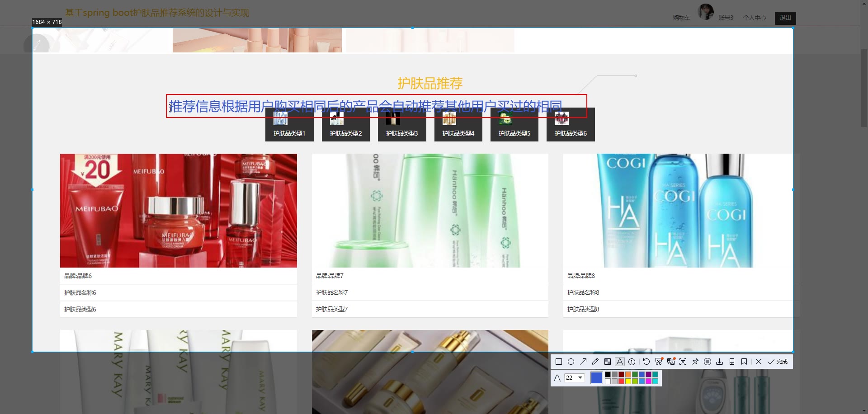Pick the dark red color swatch
The image size is (868, 414).
(621, 374)
